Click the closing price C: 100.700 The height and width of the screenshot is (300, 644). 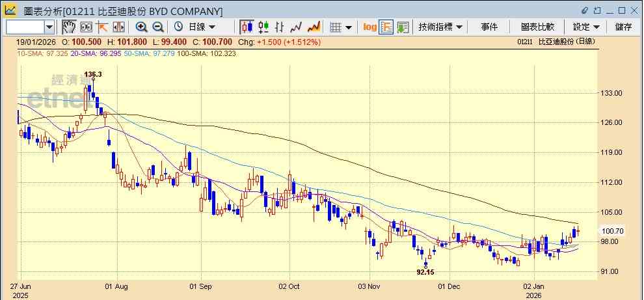click(213, 42)
